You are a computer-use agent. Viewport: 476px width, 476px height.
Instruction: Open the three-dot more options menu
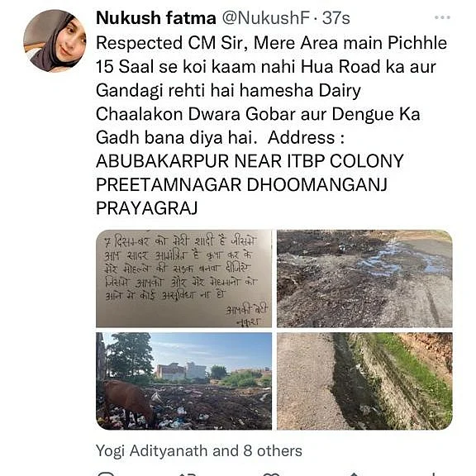[442, 17]
